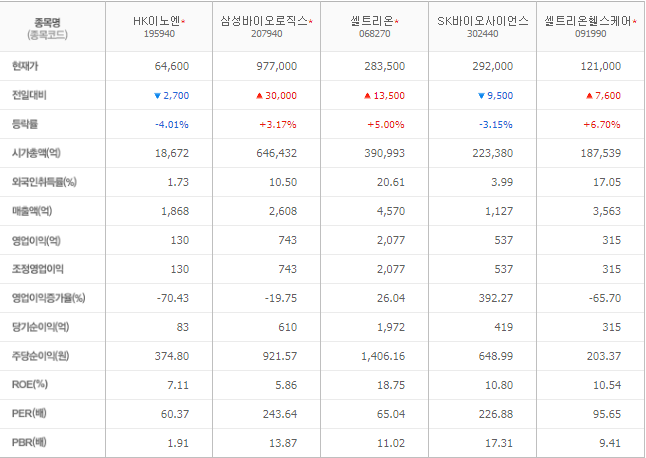The width and height of the screenshot is (646, 458).
Task: Click EPS value 921.57
Action: 280,356
